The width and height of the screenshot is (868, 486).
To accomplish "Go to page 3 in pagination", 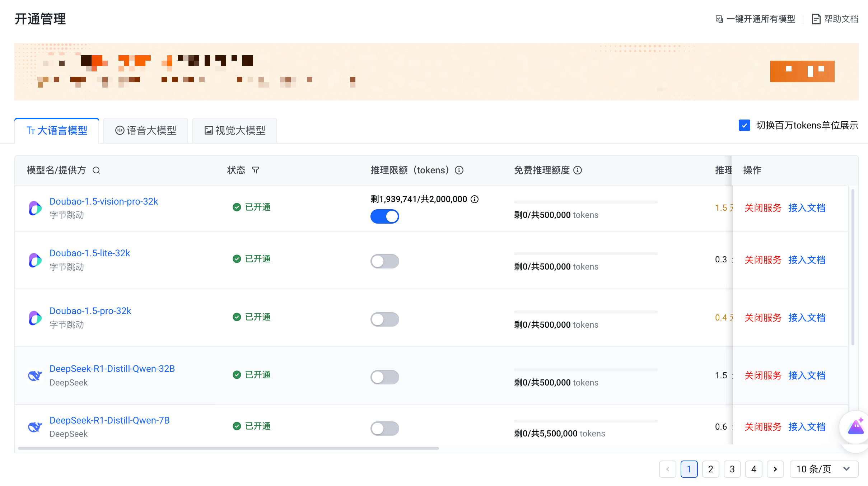I will [732, 469].
